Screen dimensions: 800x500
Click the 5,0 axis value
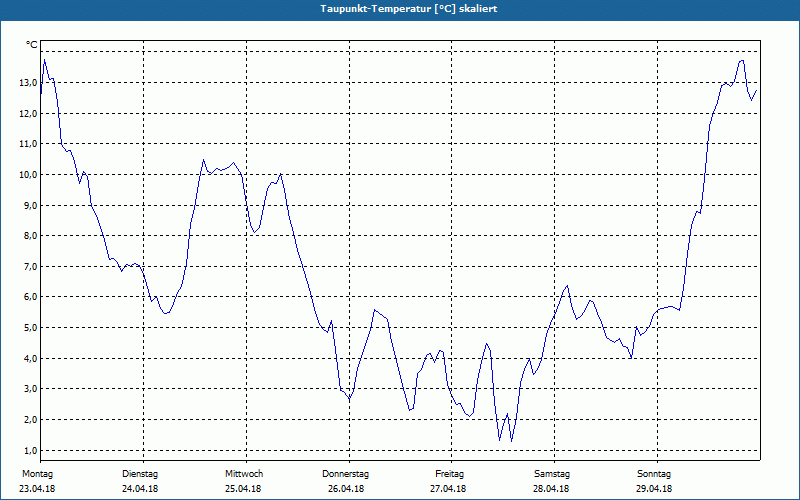[30, 328]
